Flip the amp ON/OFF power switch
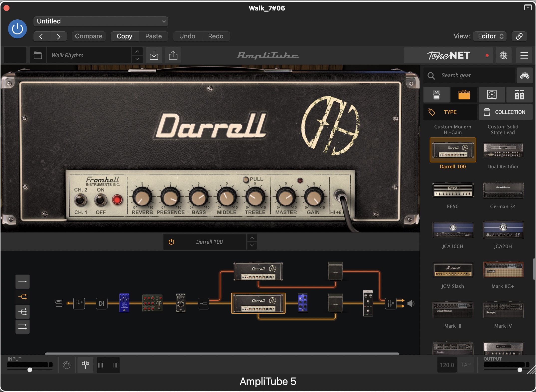536x392 pixels. click(100, 200)
